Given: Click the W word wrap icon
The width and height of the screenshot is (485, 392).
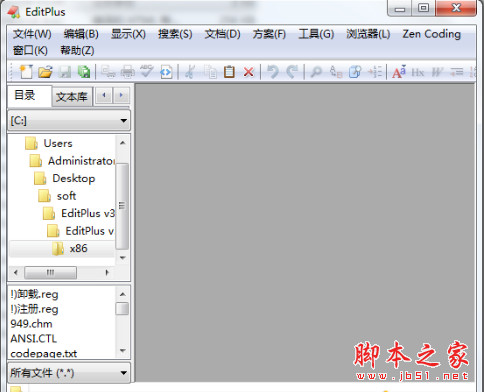Looking at the screenshot, I should pos(437,72).
